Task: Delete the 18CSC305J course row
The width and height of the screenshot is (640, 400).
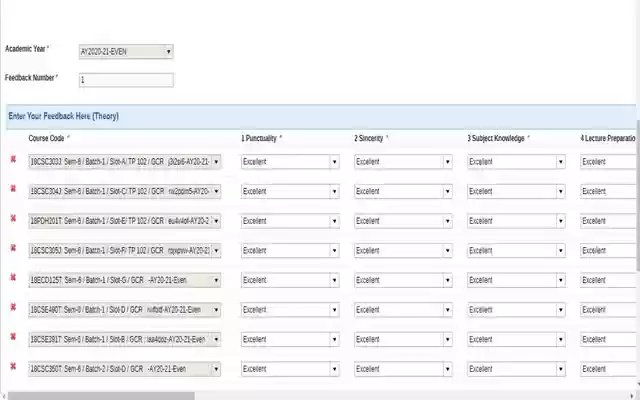Action: 13,248
